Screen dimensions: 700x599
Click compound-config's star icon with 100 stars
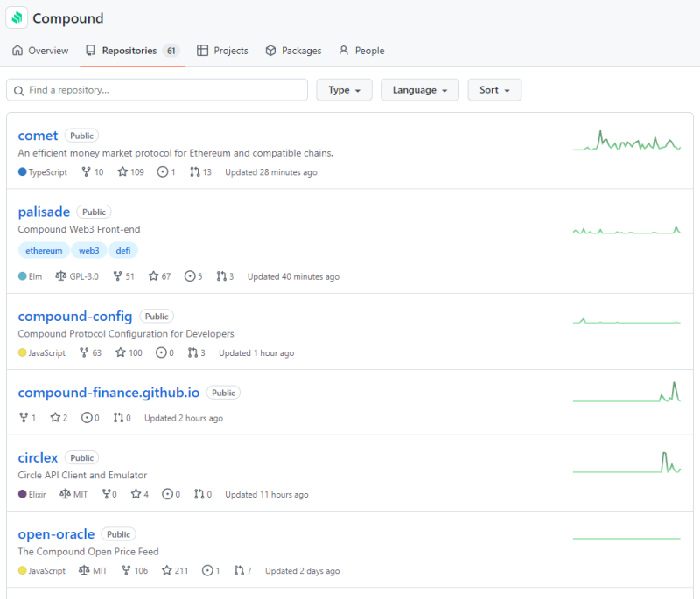121,352
